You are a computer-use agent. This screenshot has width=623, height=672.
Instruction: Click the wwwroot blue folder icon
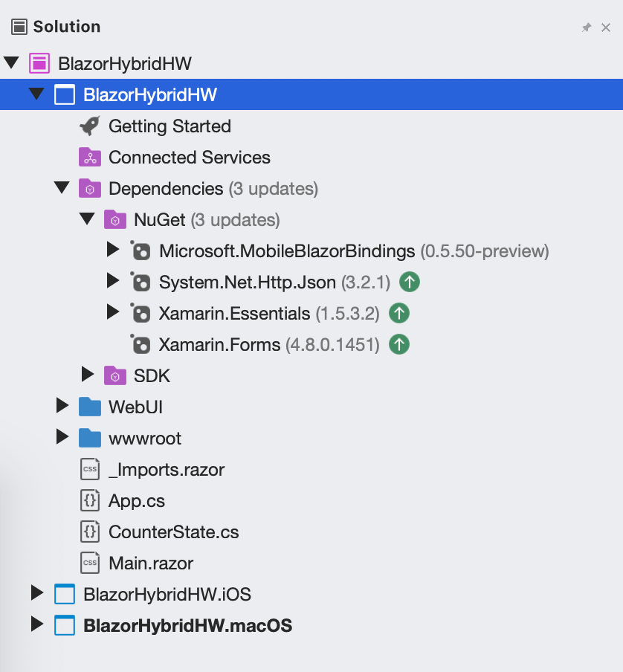[x=90, y=438]
